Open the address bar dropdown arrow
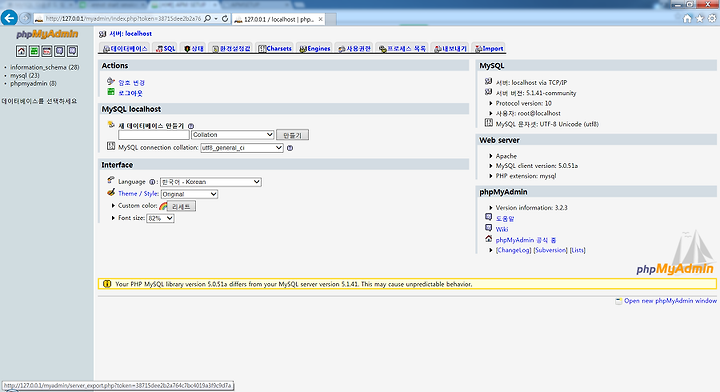Image resolution: width=720 pixels, height=392 pixels. click(x=216, y=19)
